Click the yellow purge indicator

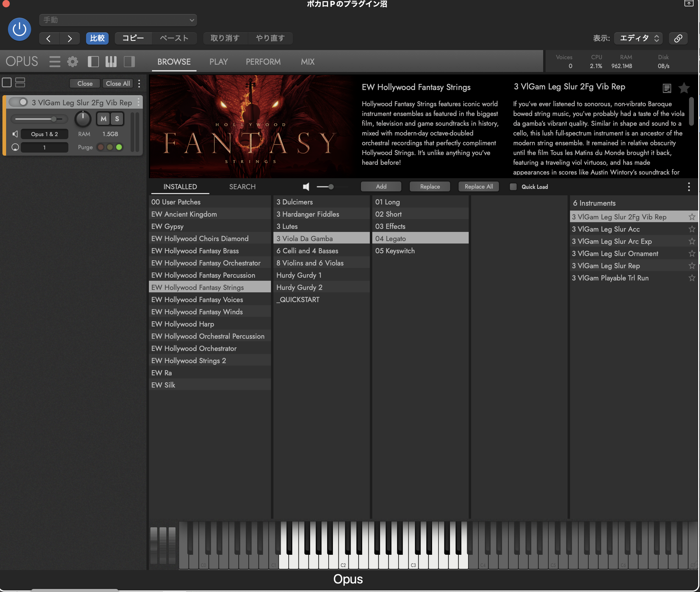[110, 147]
